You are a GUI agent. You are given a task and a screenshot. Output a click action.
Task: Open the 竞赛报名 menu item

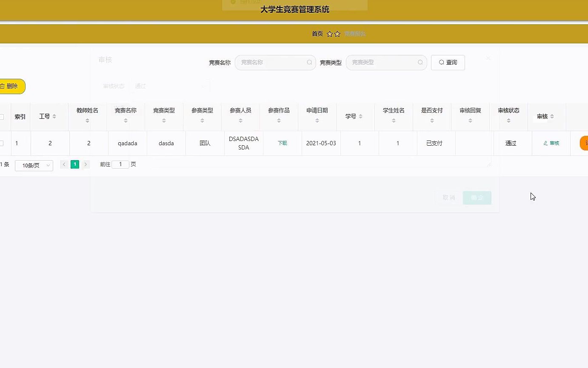[355, 34]
